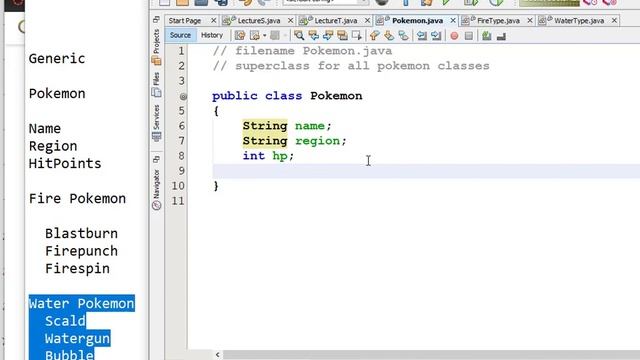Click the Last Edit location icon
This screenshot has height=360, width=640.
(240, 36)
